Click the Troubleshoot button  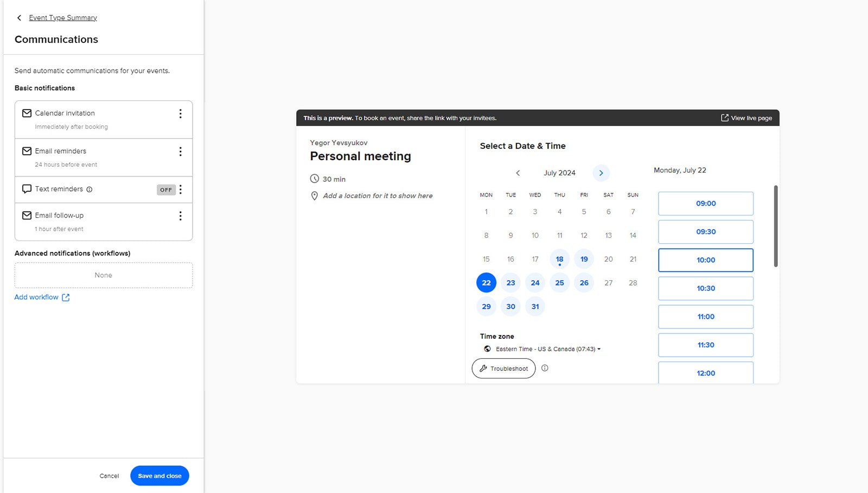coord(503,368)
